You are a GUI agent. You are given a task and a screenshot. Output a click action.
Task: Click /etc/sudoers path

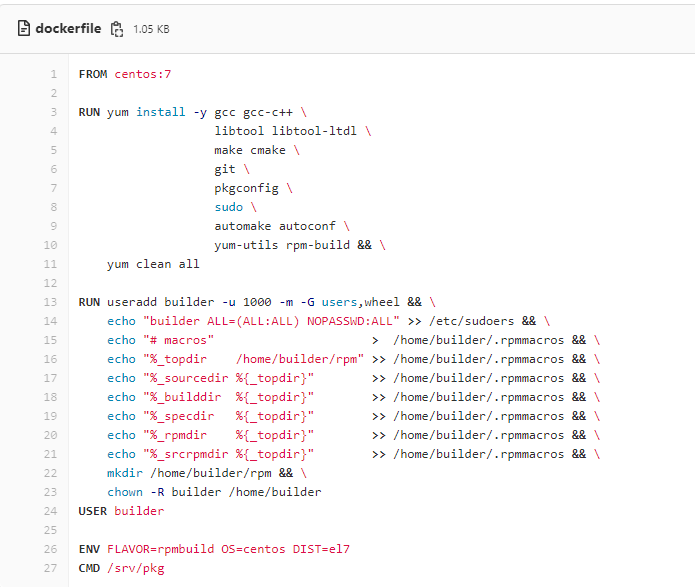[471, 321]
